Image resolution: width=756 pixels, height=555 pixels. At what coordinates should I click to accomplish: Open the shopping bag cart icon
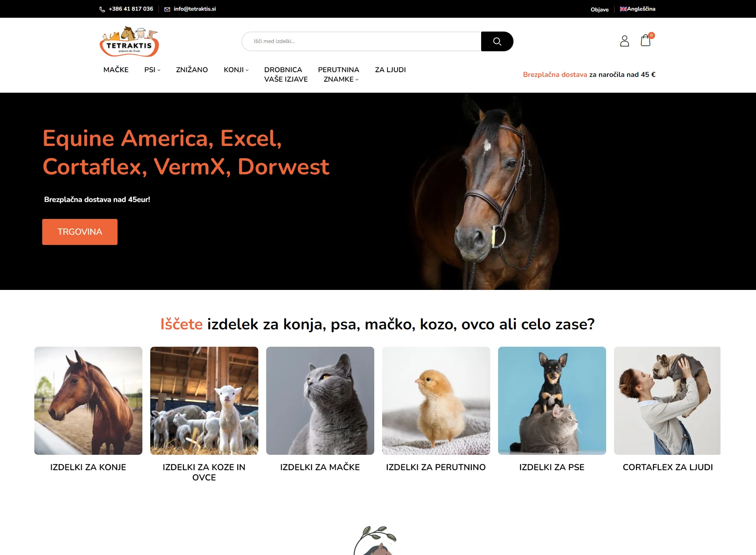(646, 40)
